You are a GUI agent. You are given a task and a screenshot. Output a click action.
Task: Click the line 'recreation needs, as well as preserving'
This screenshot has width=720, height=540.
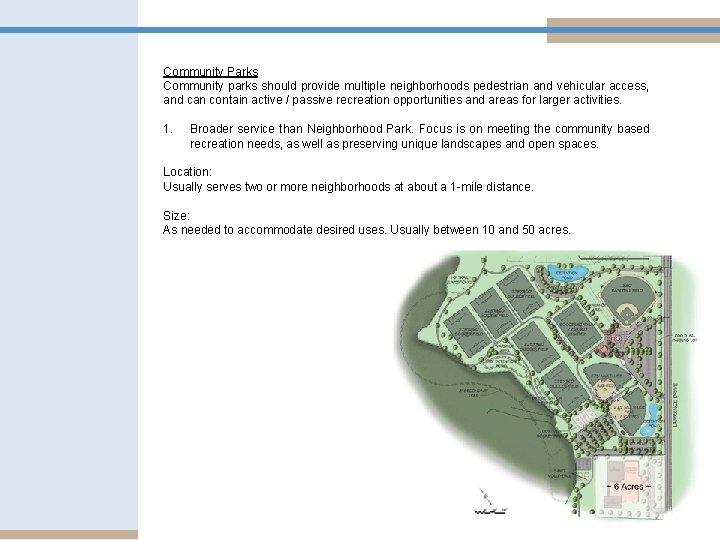(x=394, y=144)
